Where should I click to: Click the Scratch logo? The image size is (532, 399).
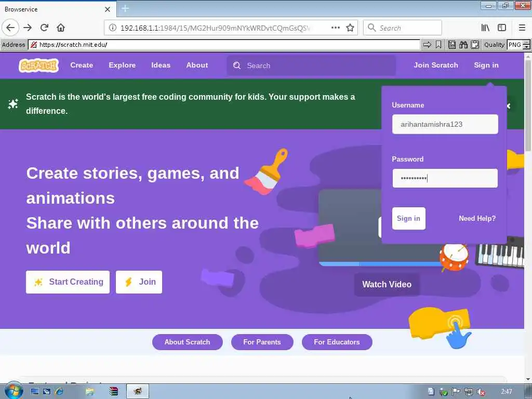click(38, 65)
